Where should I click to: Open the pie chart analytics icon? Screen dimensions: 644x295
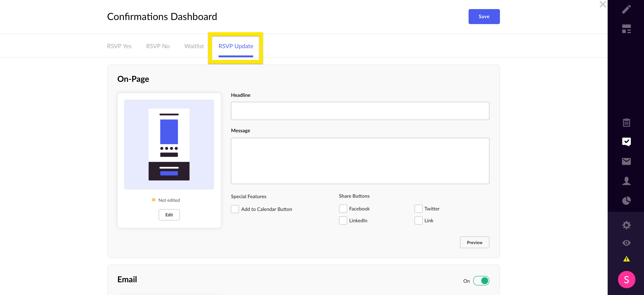click(x=626, y=200)
